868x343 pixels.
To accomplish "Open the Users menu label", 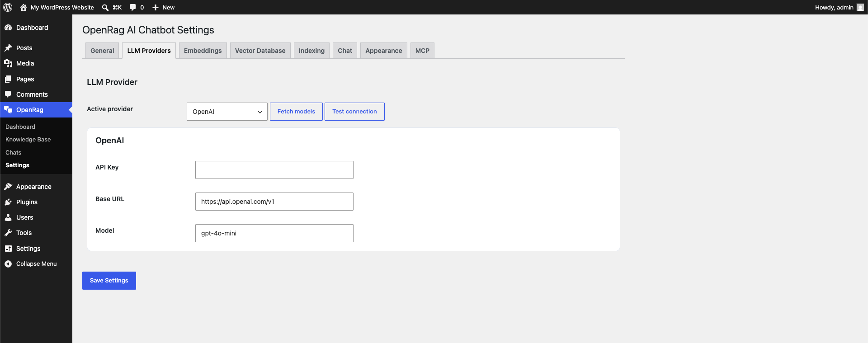I will pos(25,217).
